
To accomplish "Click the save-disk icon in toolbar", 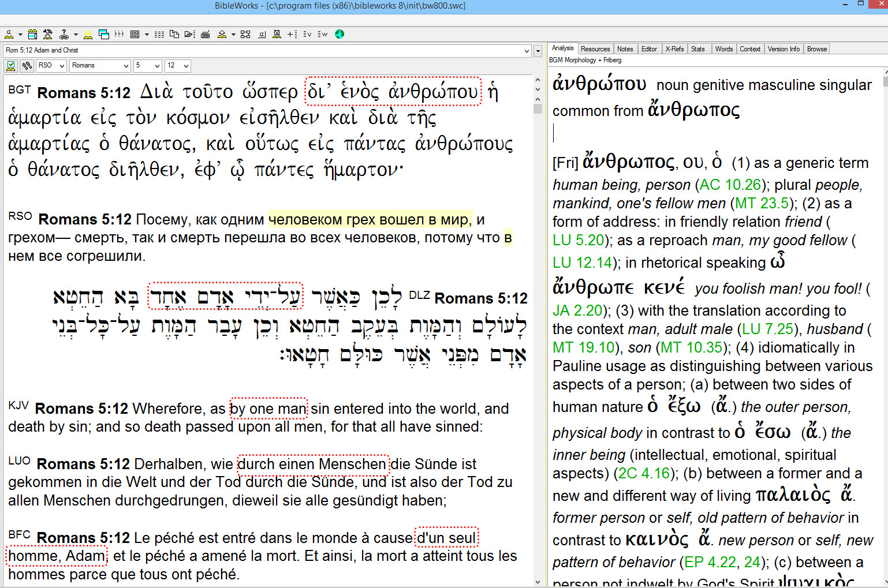I will point(277,34).
